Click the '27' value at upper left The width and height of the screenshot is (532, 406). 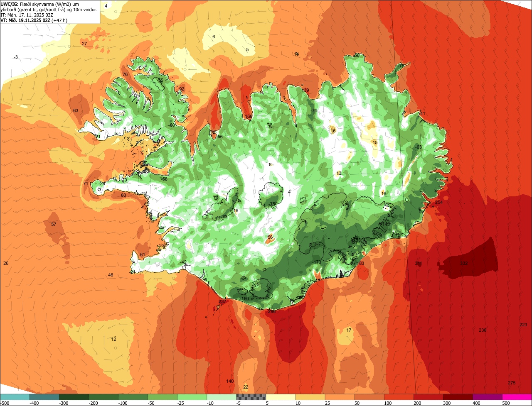(84, 44)
